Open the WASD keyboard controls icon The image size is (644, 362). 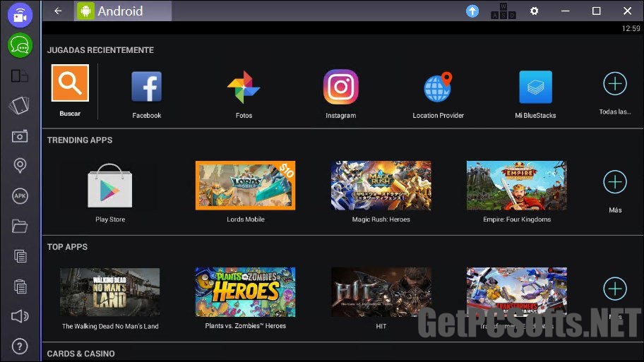[503, 11]
